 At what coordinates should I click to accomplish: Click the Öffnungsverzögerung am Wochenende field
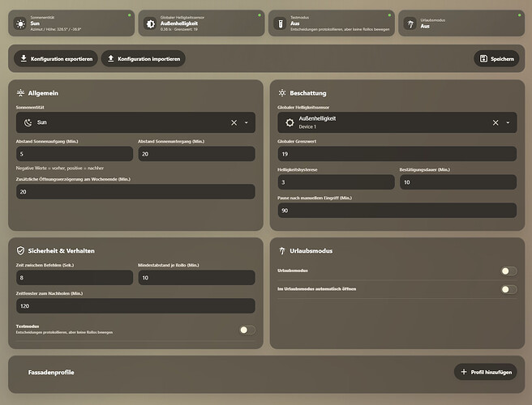click(x=135, y=191)
